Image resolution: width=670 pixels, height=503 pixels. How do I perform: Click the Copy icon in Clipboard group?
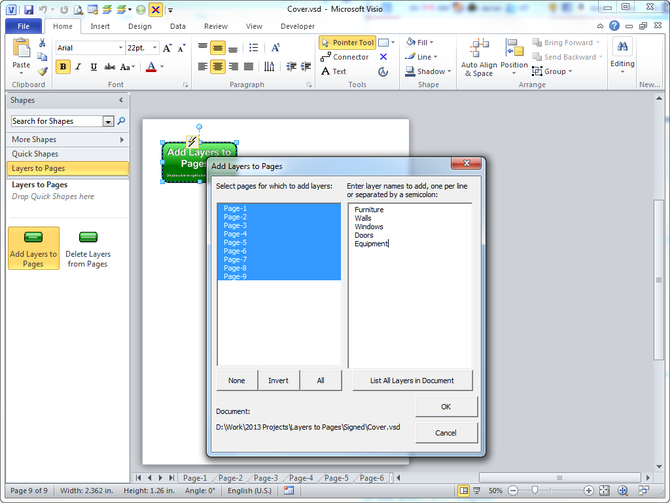point(42,57)
